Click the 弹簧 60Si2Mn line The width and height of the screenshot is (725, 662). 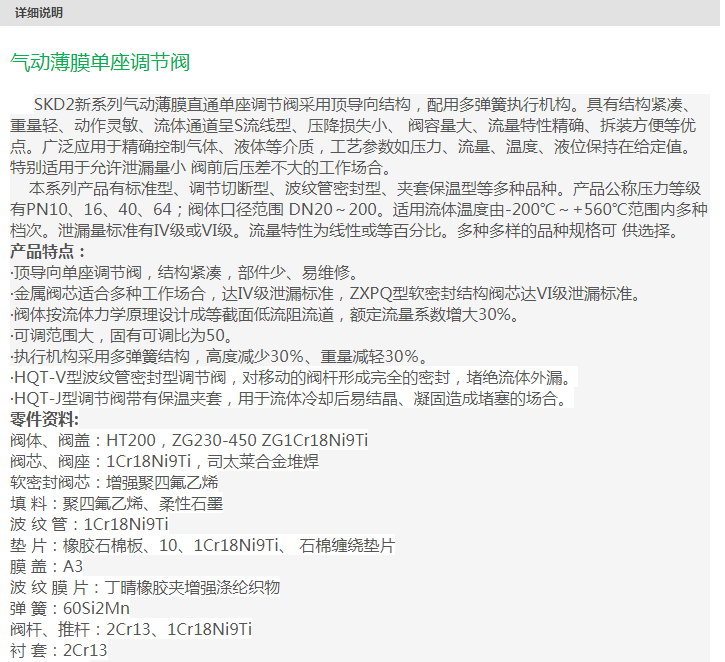pos(70,608)
